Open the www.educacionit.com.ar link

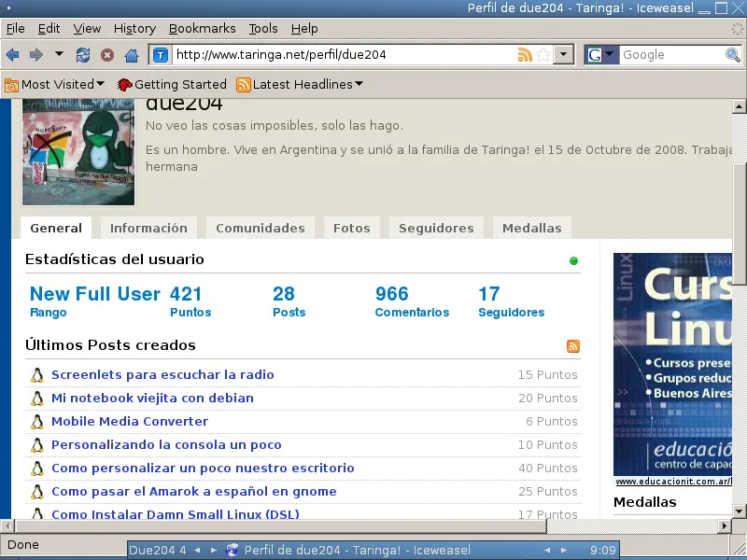click(x=673, y=482)
